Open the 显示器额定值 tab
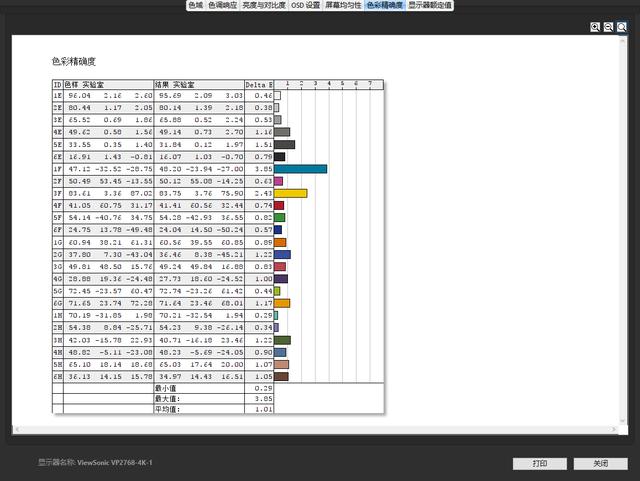The width and height of the screenshot is (640, 481). (x=430, y=5)
